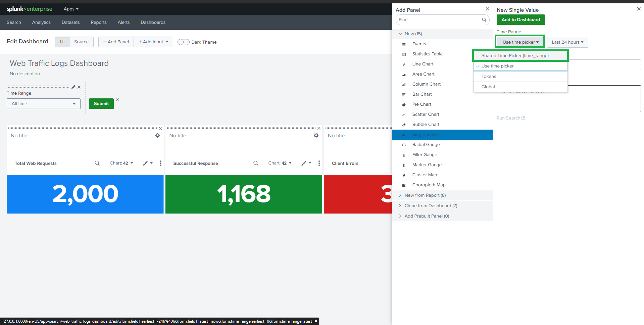Click the green Submit button
The height and width of the screenshot is (325, 644).
click(101, 104)
